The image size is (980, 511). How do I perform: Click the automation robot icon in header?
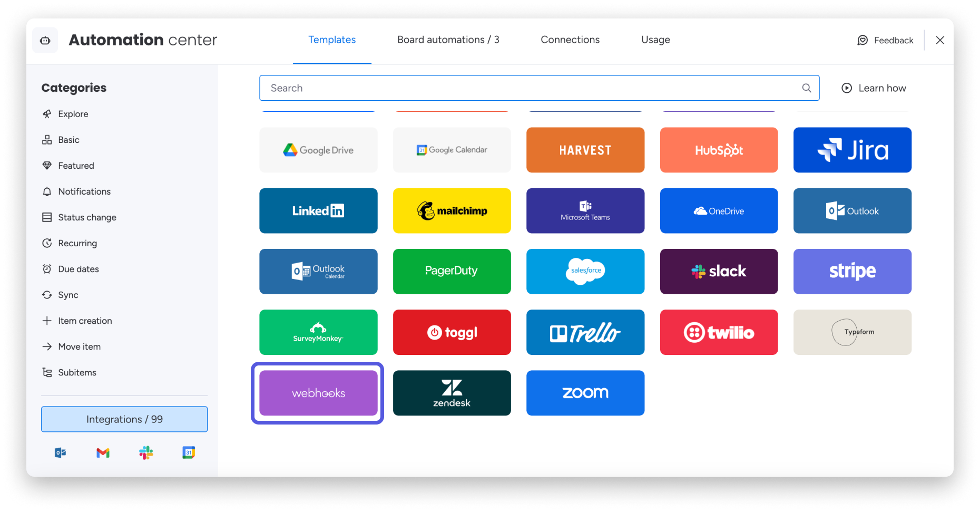pos(45,40)
